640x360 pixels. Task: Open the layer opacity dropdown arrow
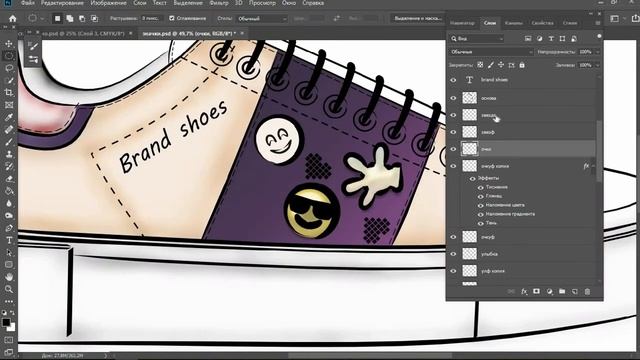598,52
